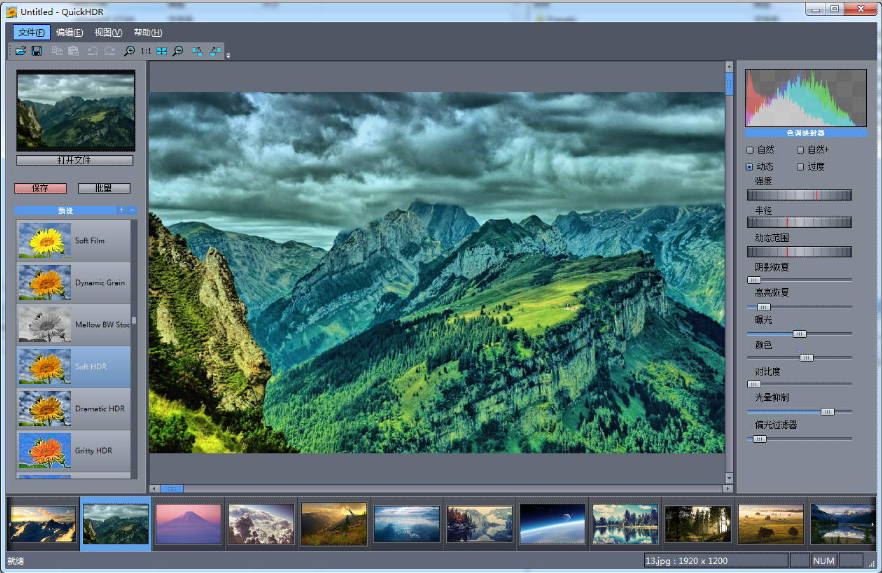Open the 文件(F) menu

[31, 32]
